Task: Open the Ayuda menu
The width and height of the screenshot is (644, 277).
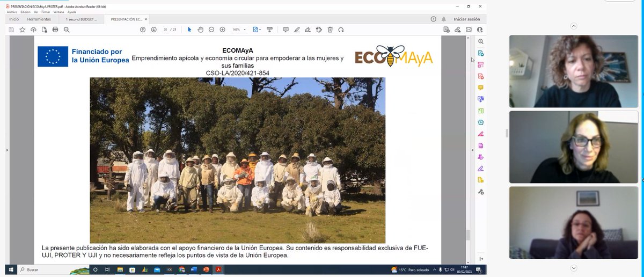Action: coord(72,11)
